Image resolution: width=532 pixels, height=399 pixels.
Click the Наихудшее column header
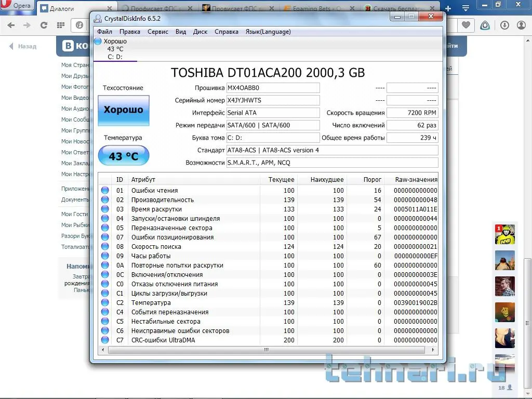pyautogui.click(x=322, y=179)
